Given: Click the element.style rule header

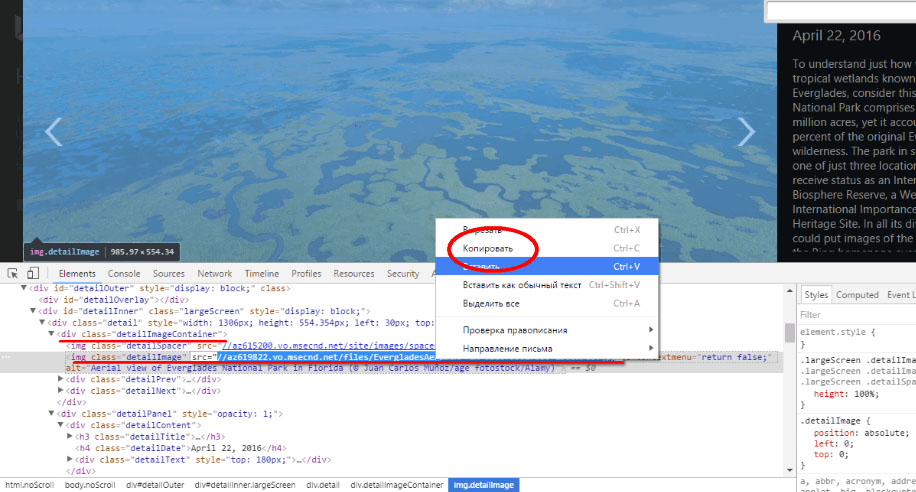Looking at the screenshot, I should (x=837, y=332).
